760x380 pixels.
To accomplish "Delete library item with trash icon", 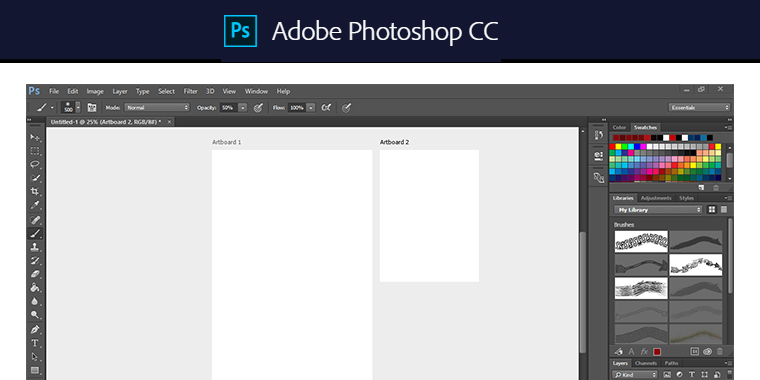I will (x=720, y=352).
